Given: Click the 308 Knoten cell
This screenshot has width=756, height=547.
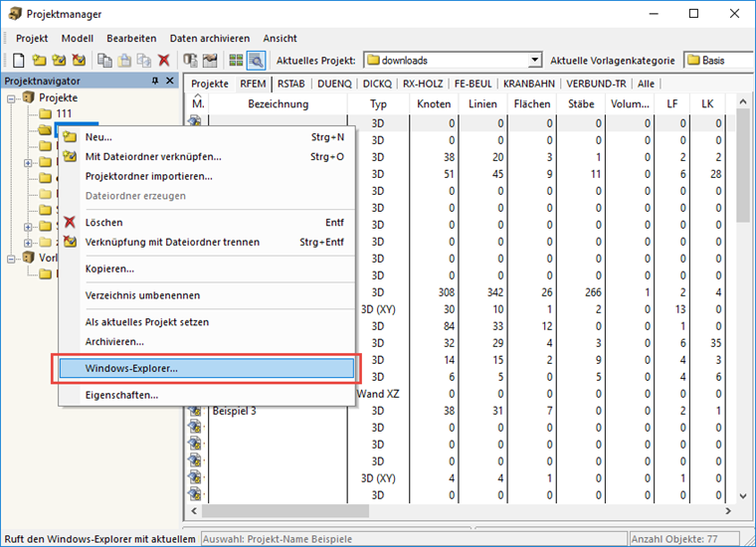Looking at the screenshot, I should 434,292.
